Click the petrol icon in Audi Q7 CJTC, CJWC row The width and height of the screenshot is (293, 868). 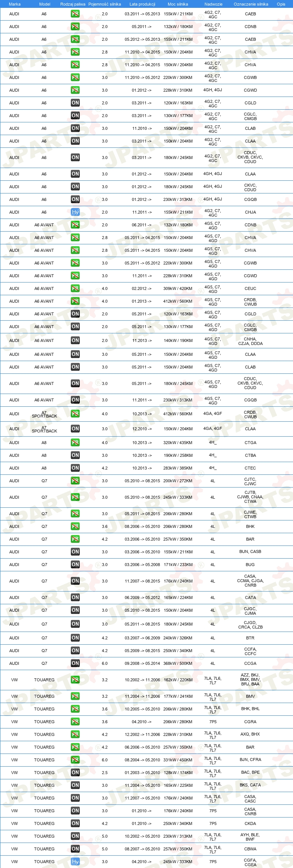75,481
